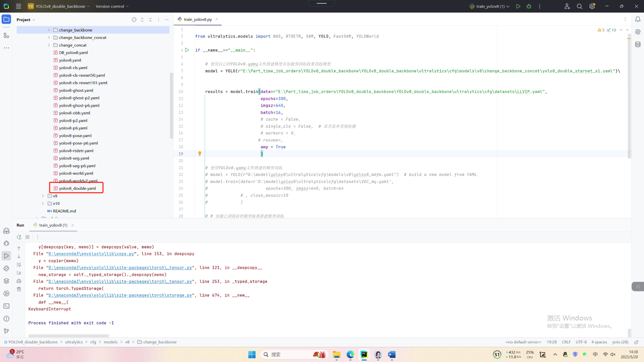Switch to train_yolov8.py editor tab
The image size is (644, 362).
coord(198,19)
